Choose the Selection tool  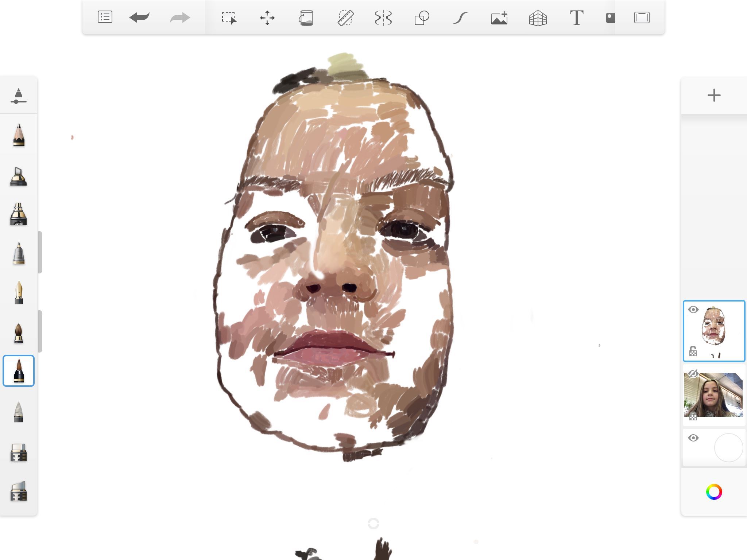pos(229,17)
